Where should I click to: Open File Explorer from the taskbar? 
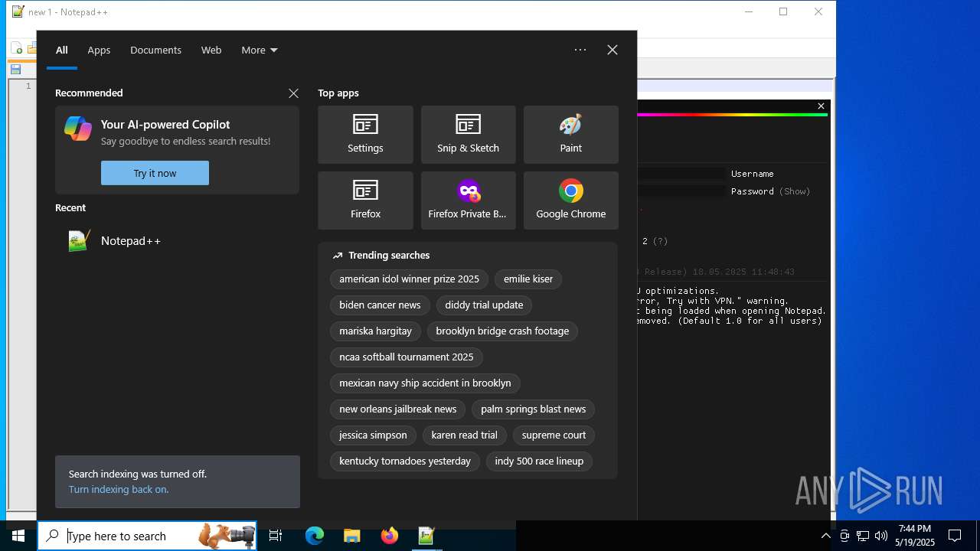(x=351, y=536)
